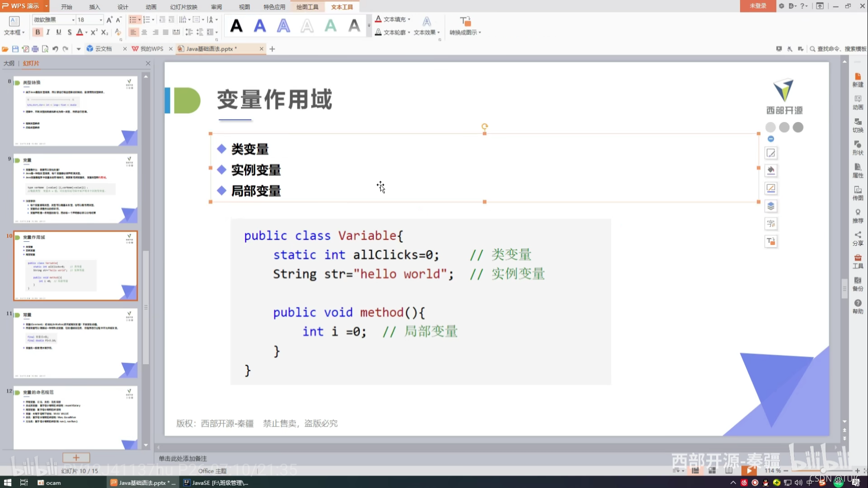The image size is (868, 488).
Task: Click the text outline color icon
Action: coord(378,32)
